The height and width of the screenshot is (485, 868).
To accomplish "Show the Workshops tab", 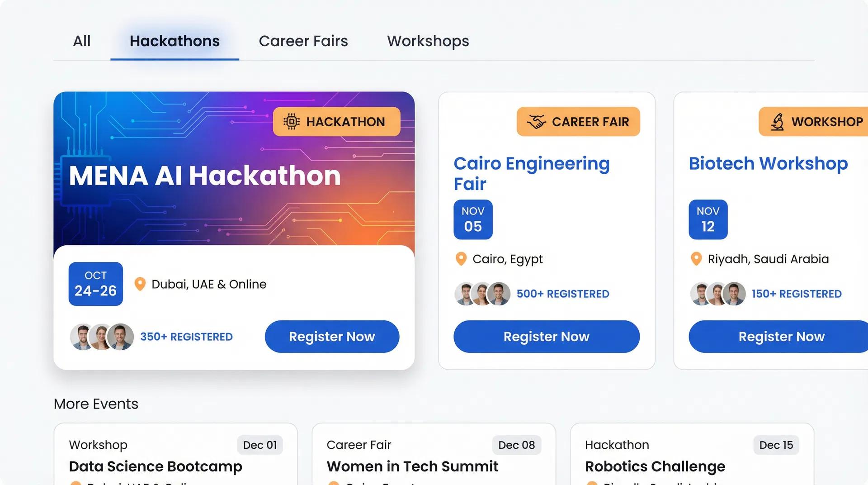I will [428, 41].
